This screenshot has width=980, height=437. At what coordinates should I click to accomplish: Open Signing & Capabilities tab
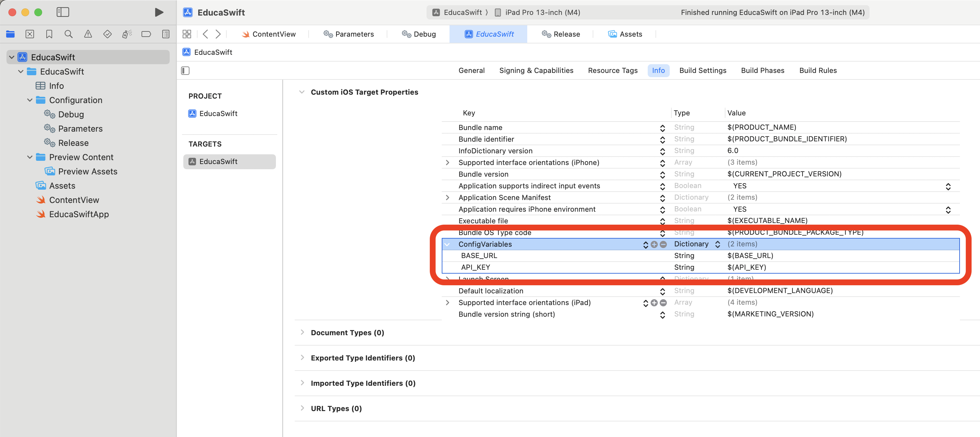(536, 70)
